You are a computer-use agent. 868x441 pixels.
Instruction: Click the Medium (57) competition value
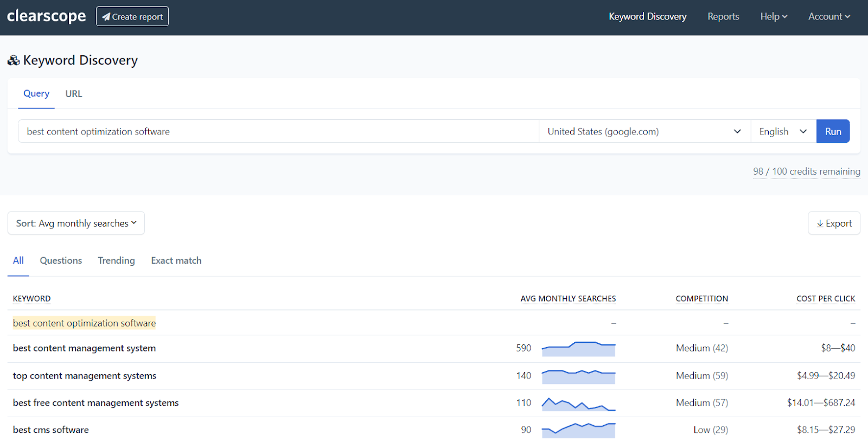[x=702, y=402]
